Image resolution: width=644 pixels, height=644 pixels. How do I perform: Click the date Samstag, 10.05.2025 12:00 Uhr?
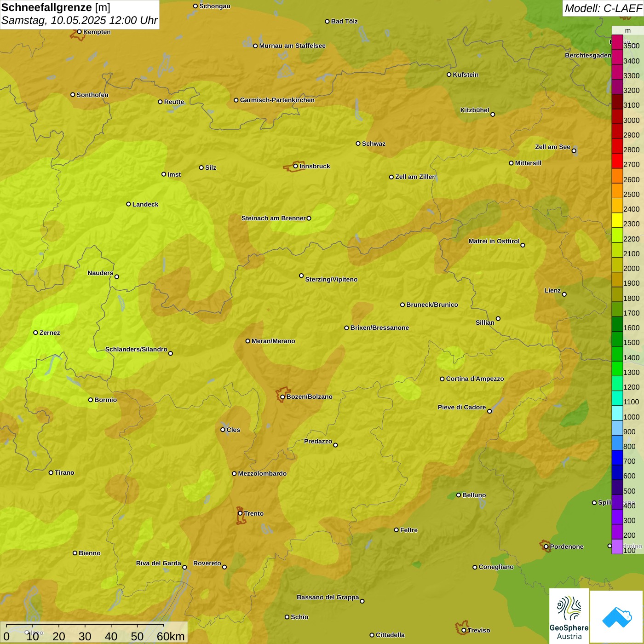(x=79, y=20)
